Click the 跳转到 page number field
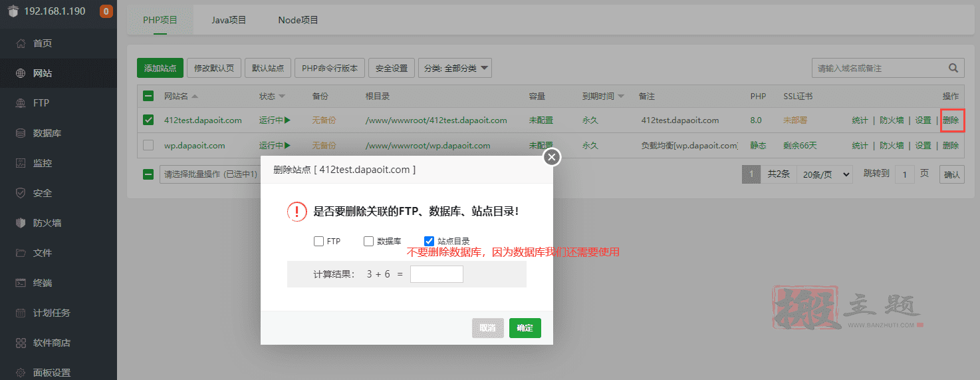980x380 pixels. point(905,174)
